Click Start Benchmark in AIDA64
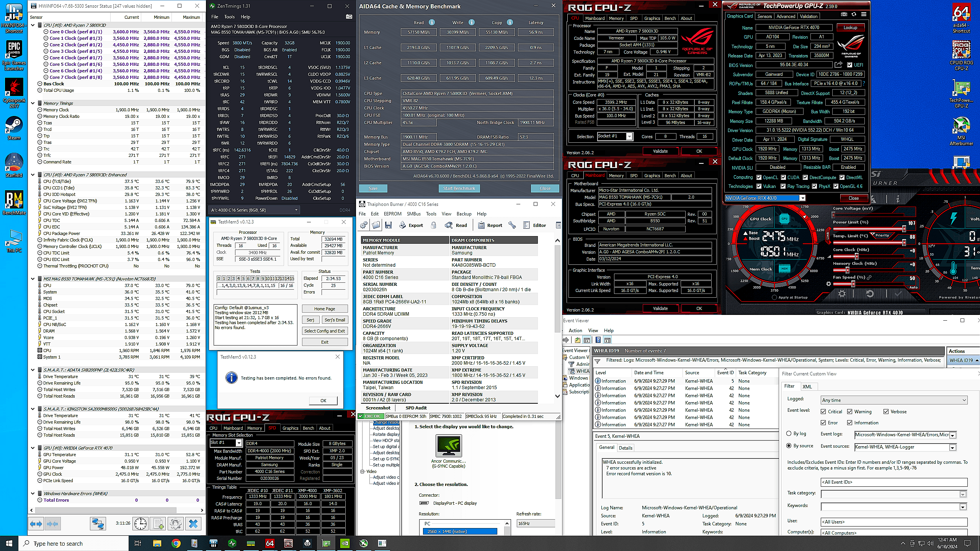 tap(459, 188)
